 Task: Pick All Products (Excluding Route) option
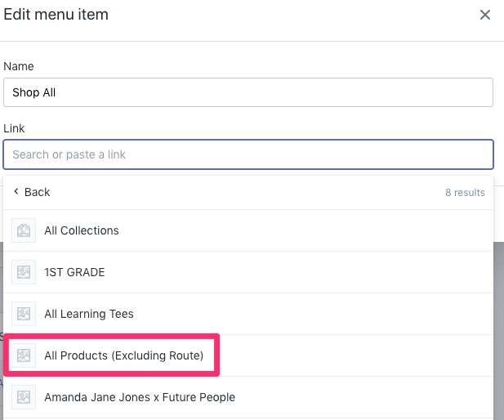point(248,355)
